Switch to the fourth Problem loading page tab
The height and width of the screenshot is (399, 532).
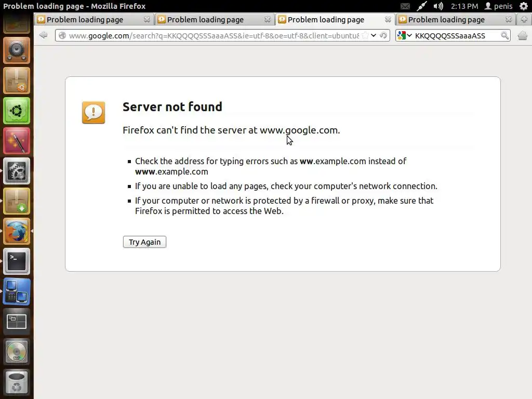click(x=455, y=19)
